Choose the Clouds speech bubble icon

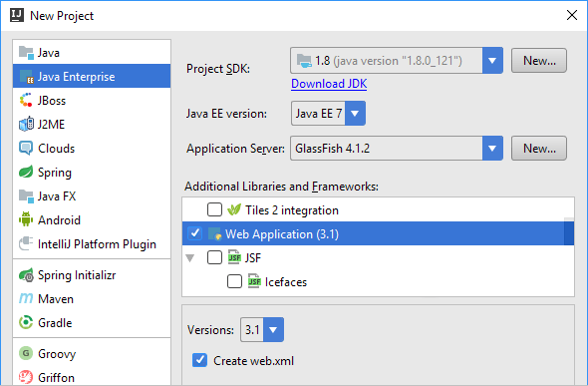click(x=26, y=149)
